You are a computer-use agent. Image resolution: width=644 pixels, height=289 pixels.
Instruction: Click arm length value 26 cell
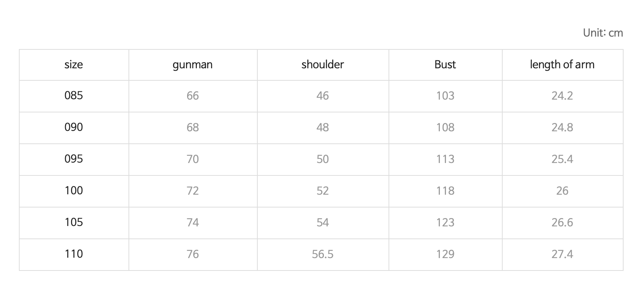[x=562, y=191]
